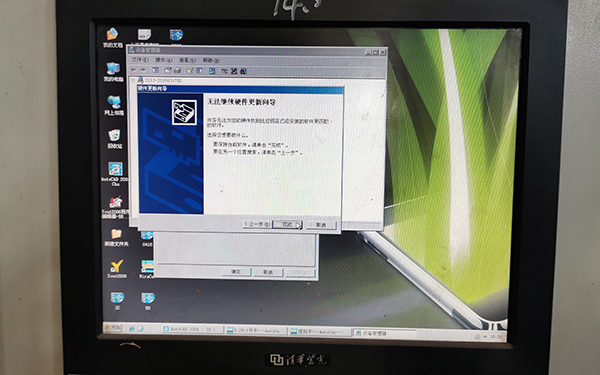The image size is (600, 375).
Task: Select the WireCut desktop icon partly behind dialog
Action: tap(147, 269)
